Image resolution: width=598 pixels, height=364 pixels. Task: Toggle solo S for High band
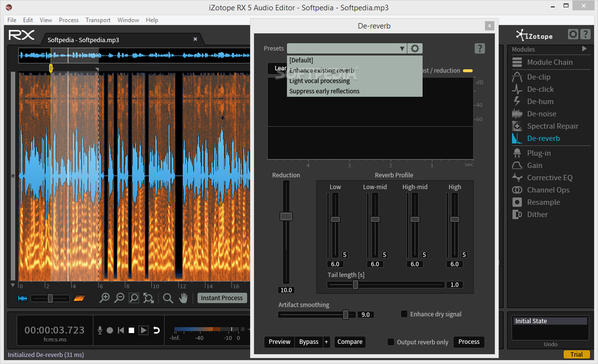click(464, 254)
